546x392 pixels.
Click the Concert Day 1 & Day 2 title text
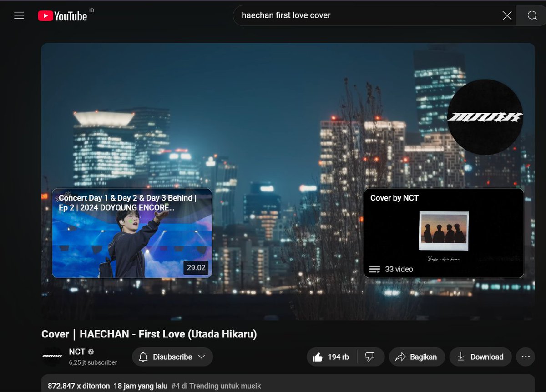[x=127, y=203]
